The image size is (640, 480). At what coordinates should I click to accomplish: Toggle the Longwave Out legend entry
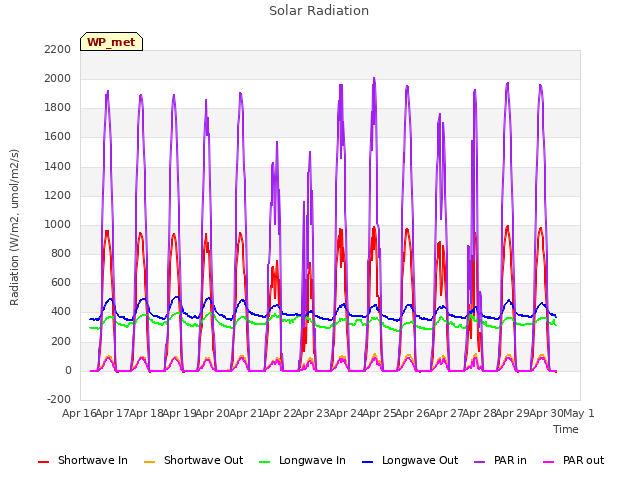[x=410, y=460]
